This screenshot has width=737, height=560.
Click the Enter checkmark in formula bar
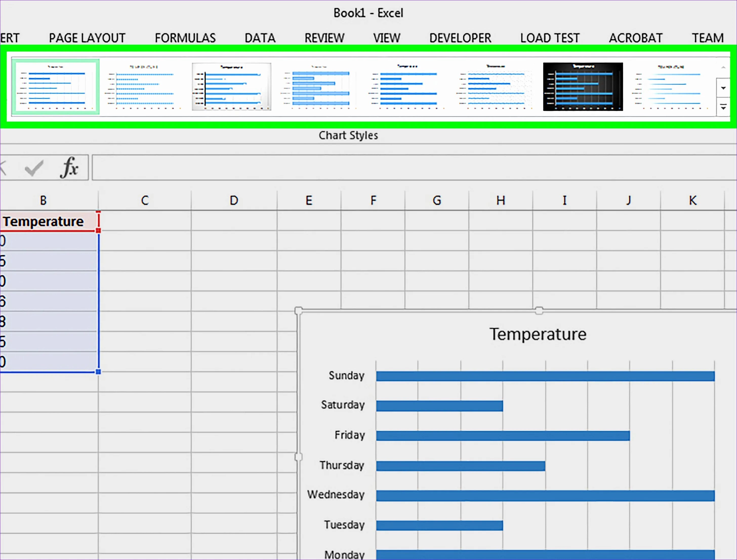point(34,168)
